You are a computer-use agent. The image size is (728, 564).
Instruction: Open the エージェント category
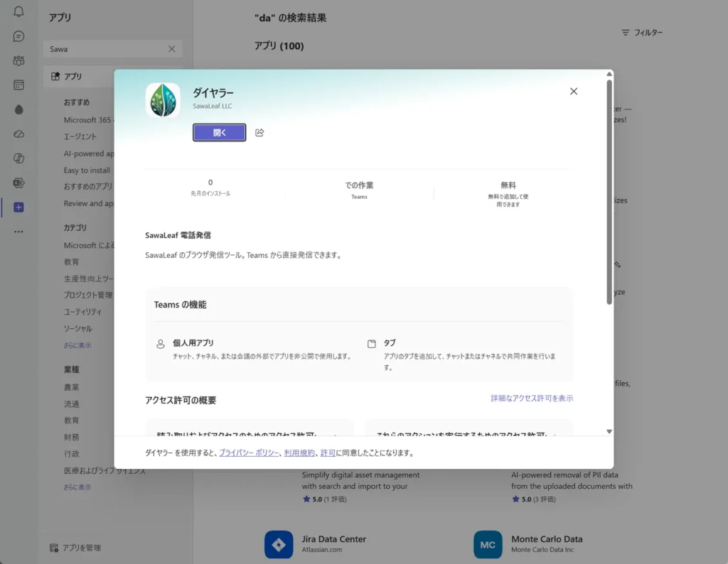coord(80,136)
